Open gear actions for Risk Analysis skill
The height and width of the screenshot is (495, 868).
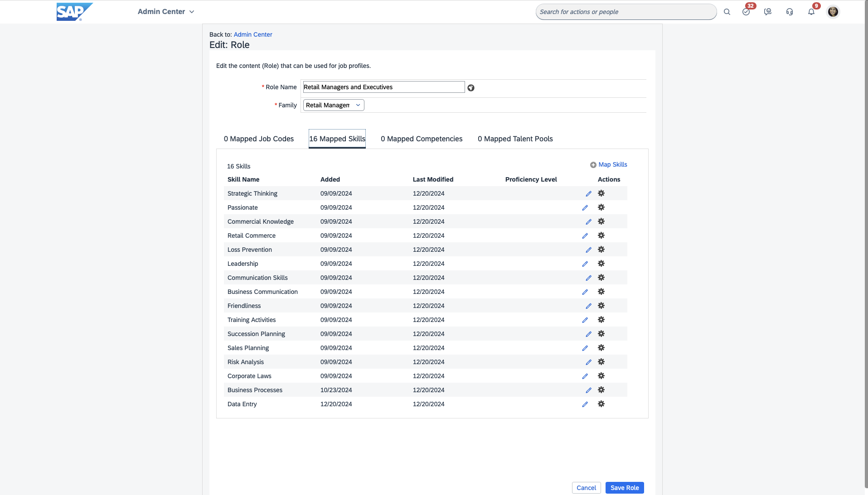click(x=601, y=362)
